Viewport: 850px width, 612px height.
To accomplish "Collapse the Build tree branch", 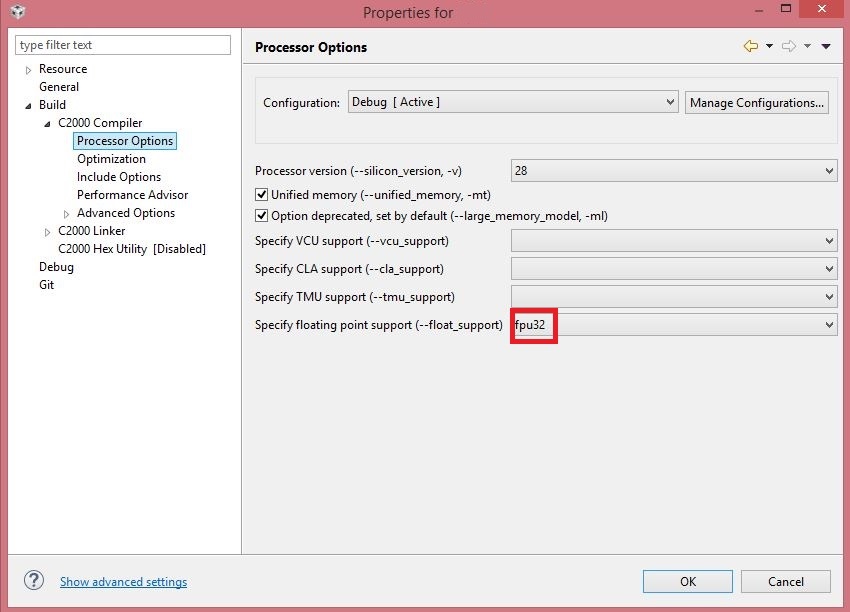I will pyautogui.click(x=29, y=104).
